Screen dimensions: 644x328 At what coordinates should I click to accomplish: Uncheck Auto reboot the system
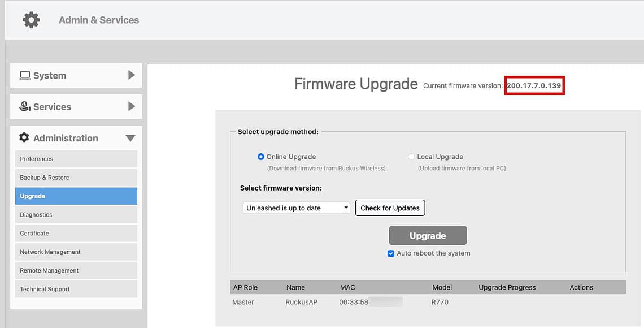pos(391,253)
